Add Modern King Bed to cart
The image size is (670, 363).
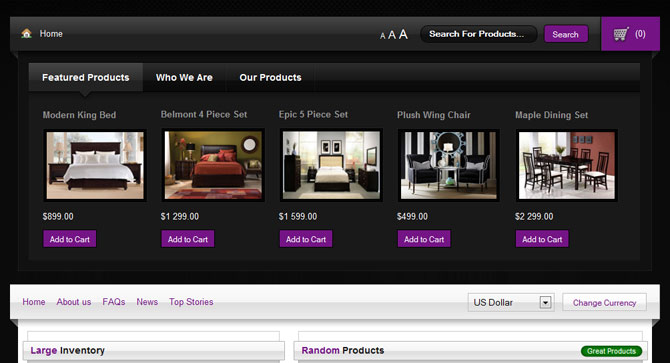[70, 239]
